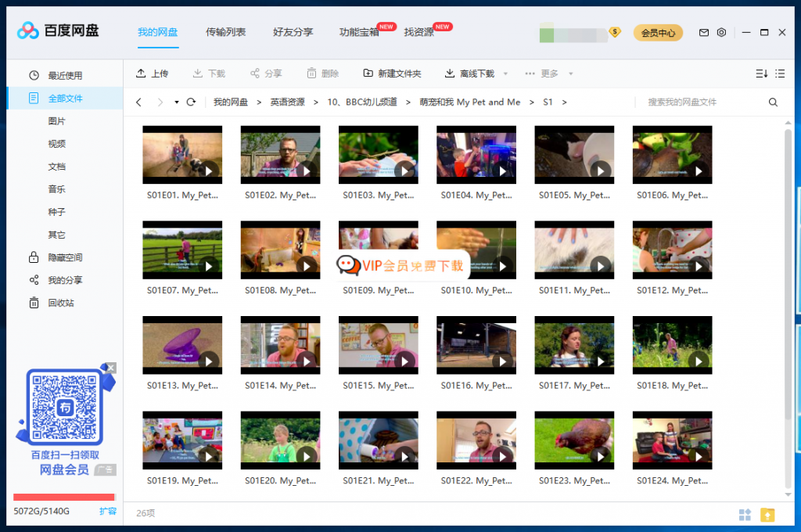
Task: Select the S01E05 video thumbnail
Action: (574, 155)
